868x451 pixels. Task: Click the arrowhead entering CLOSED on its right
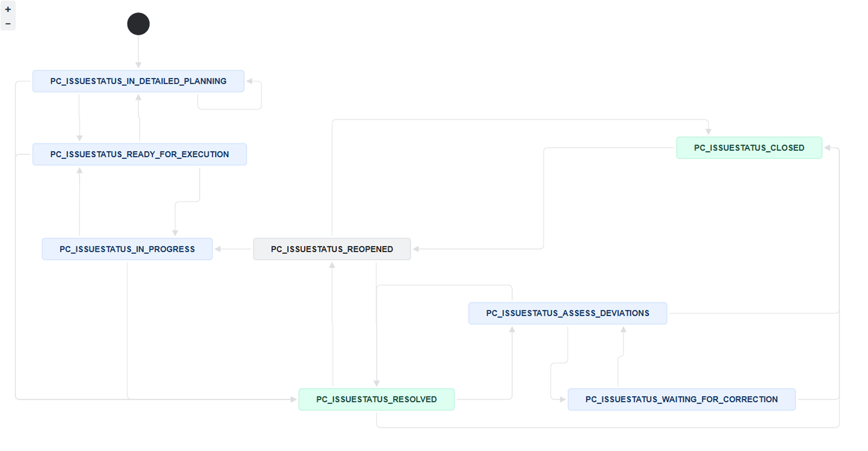[827, 148]
